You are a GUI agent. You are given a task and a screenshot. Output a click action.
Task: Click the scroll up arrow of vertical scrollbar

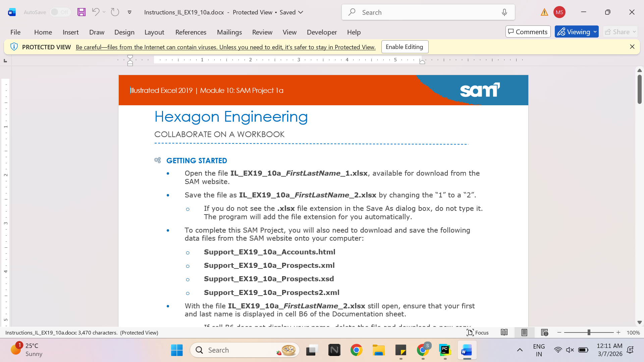[x=639, y=70]
